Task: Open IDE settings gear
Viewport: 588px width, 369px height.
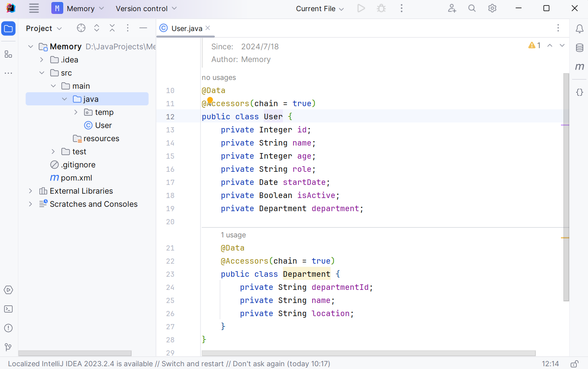Action: tap(492, 8)
